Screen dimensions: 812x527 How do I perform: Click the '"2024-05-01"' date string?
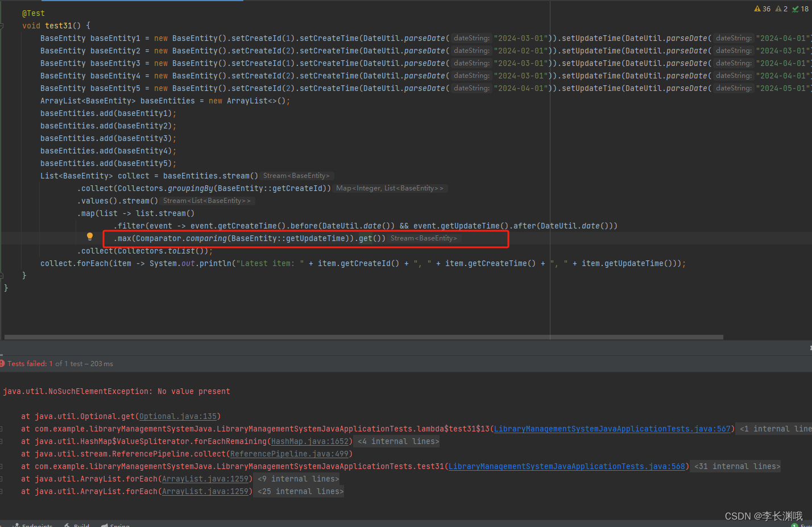(782, 88)
